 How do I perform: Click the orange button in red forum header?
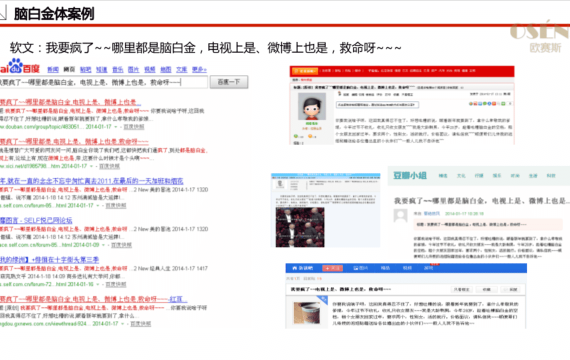[305, 71]
